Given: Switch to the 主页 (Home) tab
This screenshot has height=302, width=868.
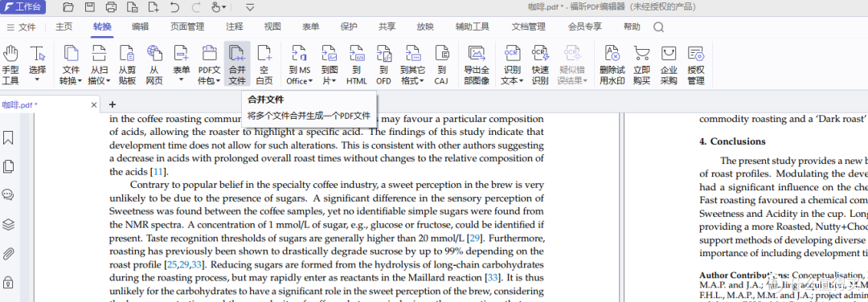Looking at the screenshot, I should tap(63, 27).
